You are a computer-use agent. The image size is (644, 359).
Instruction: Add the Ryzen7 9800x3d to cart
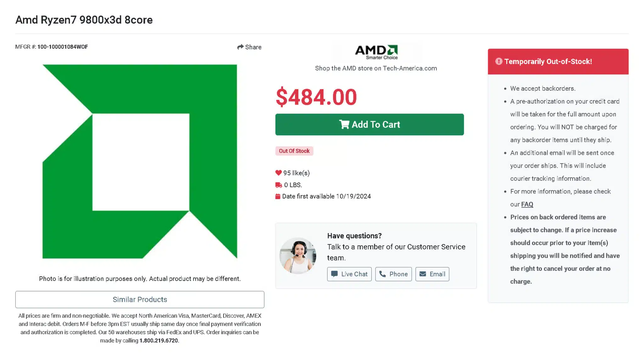(369, 124)
